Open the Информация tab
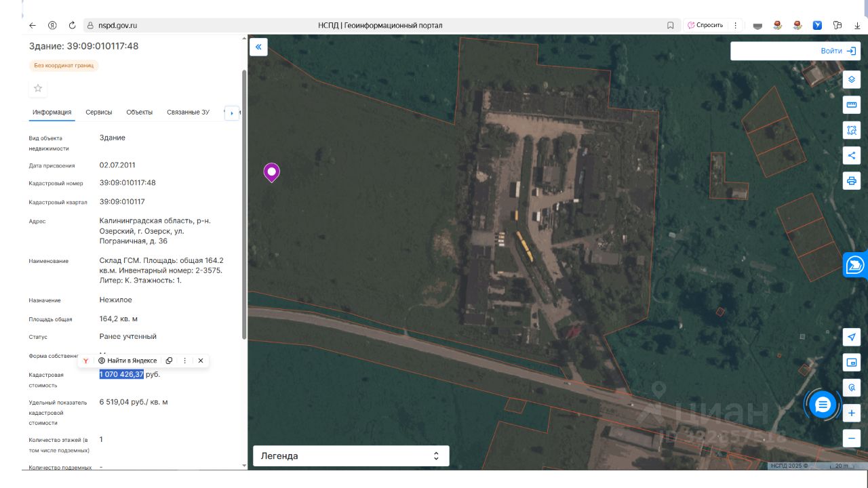The height and width of the screenshot is (488, 868). click(x=52, y=113)
